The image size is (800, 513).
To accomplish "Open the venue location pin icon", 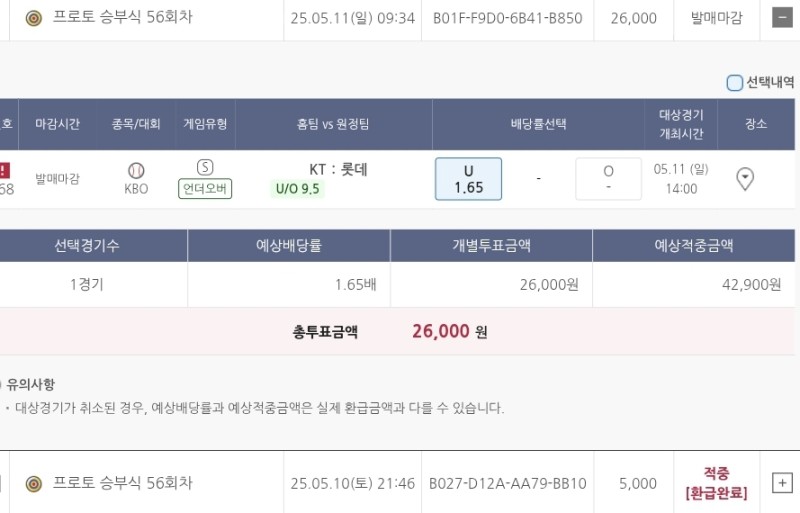I will point(745,179).
